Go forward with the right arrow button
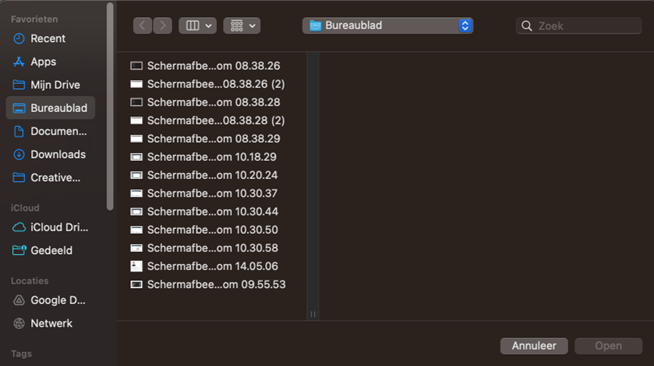The height and width of the screenshot is (366, 654). click(163, 25)
